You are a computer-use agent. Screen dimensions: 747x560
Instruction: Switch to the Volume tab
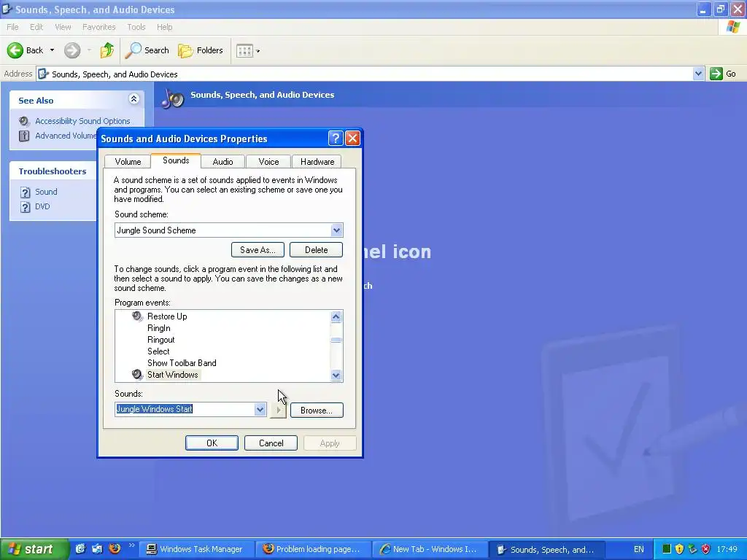[x=128, y=161]
